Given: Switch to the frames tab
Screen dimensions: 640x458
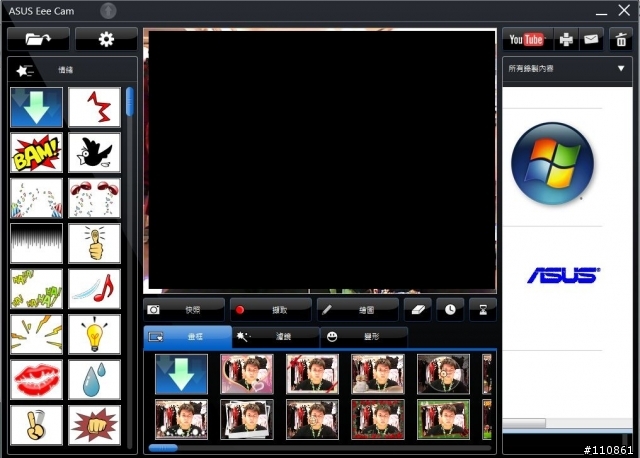Looking at the screenshot, I should click(188, 337).
